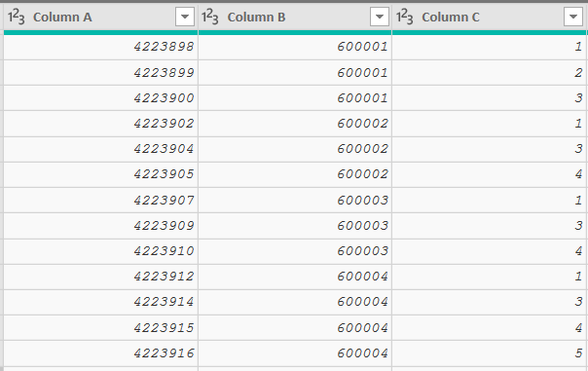The image size is (588, 371).
Task: Select cell with value 4223907
Action: 101,201
